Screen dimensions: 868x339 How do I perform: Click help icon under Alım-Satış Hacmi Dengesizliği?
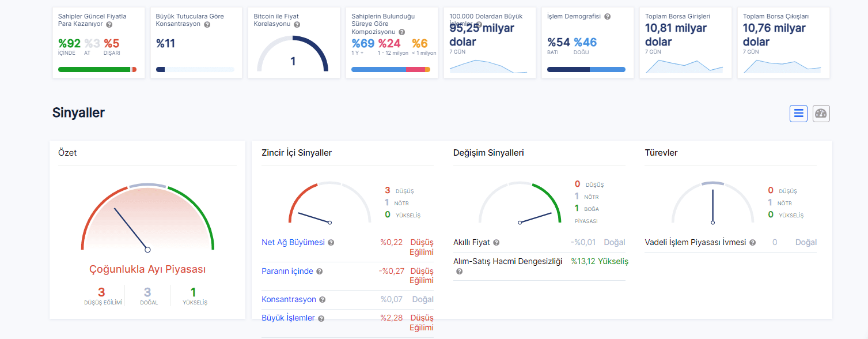tap(459, 272)
